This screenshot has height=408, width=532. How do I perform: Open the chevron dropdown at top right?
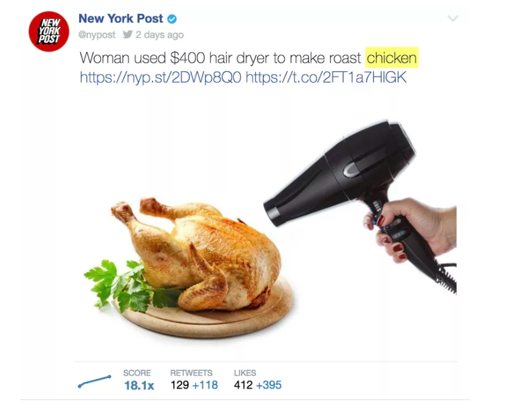[452, 18]
